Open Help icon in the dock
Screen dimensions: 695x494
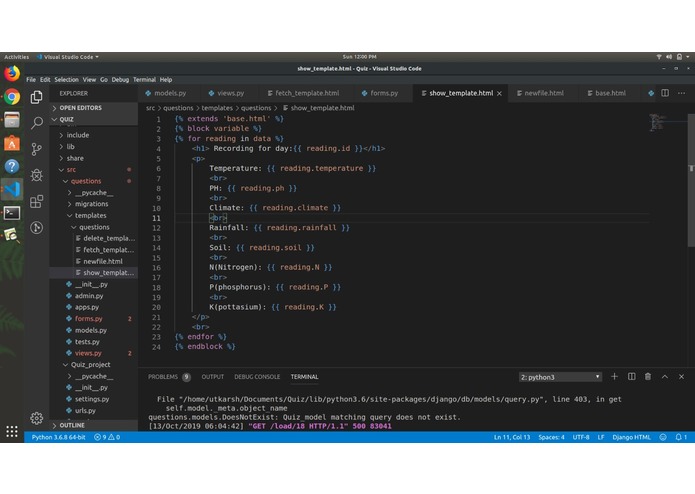click(12, 166)
